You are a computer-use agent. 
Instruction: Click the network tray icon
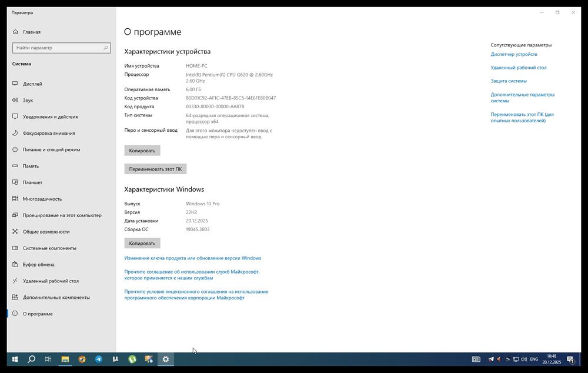(516, 359)
